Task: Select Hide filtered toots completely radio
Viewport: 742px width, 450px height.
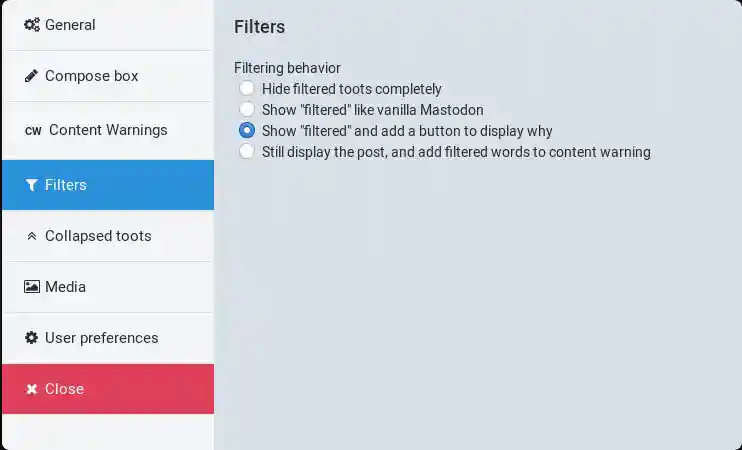Action: pyautogui.click(x=247, y=89)
